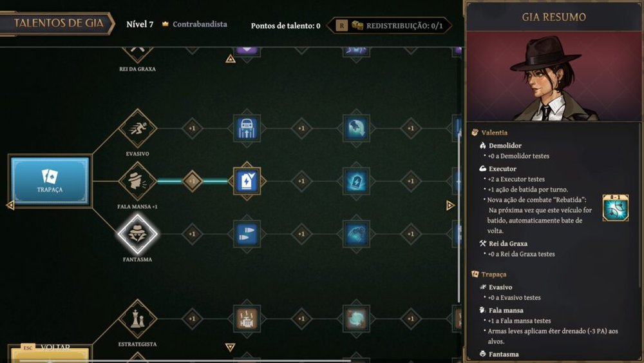This screenshot has width=644, height=363.
Task: Click the +1 node after Fantasma
Action: pyautogui.click(x=192, y=233)
